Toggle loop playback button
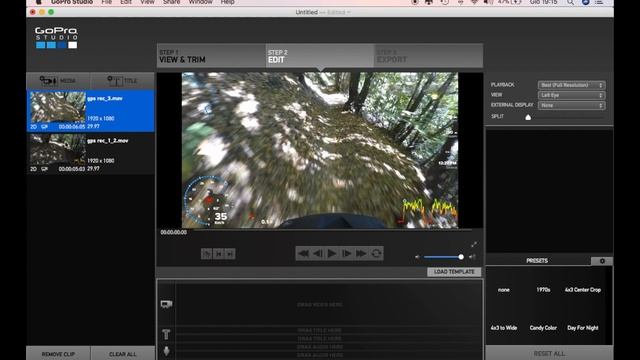The width and height of the screenshot is (640, 360). point(376,253)
